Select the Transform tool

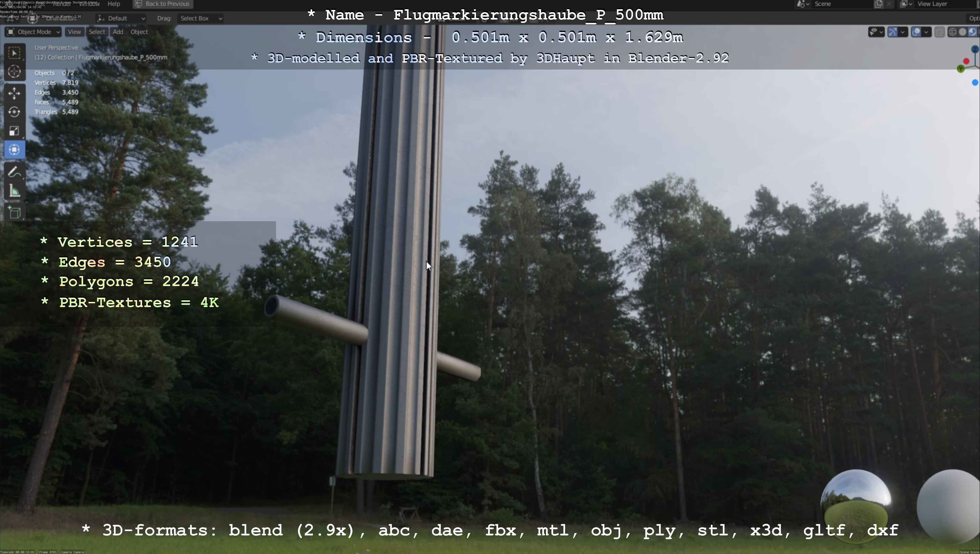(14, 150)
